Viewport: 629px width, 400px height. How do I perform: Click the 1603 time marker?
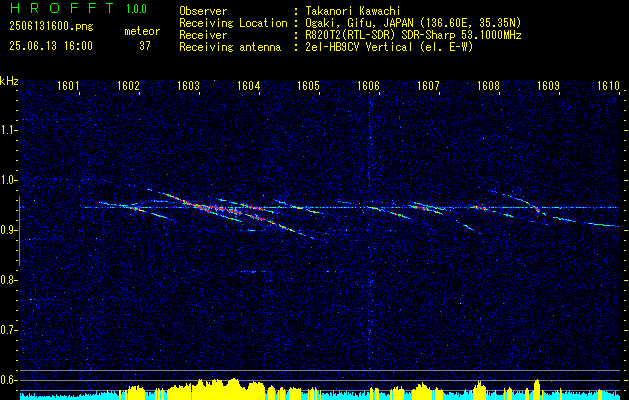[x=188, y=85]
